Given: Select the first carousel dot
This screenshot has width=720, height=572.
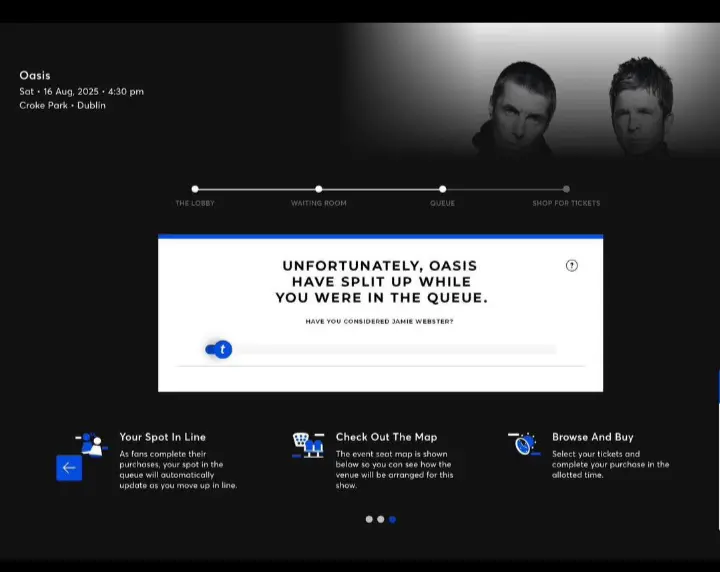Looking at the screenshot, I should coord(369,519).
